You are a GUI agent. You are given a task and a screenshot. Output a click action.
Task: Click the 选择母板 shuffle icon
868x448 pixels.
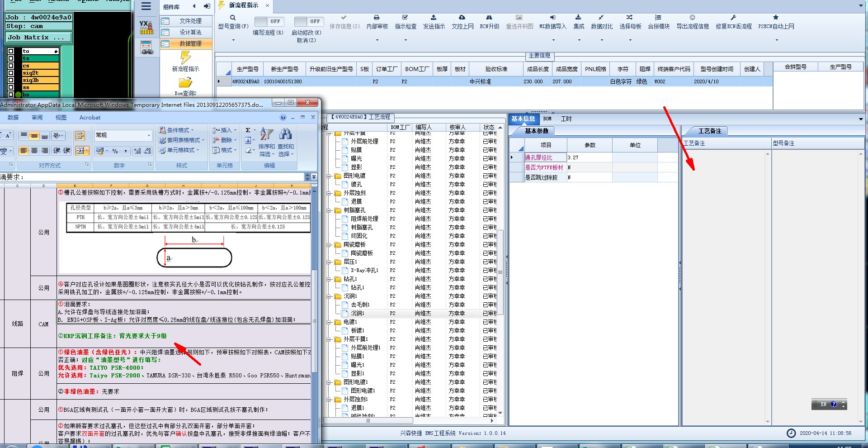pyautogui.click(x=630, y=18)
